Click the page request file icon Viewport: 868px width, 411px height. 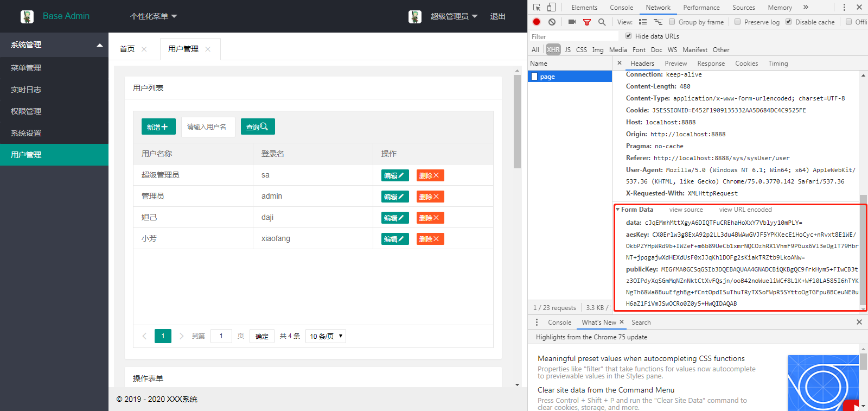point(534,77)
